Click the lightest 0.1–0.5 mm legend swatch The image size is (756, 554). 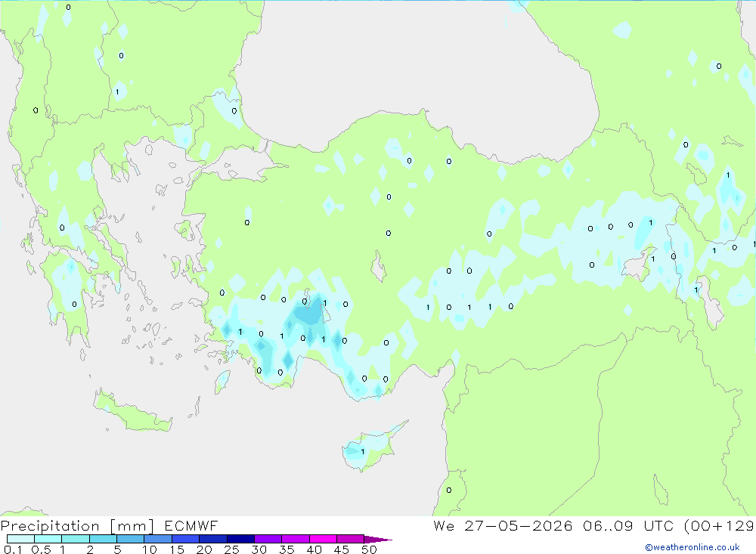tap(20, 539)
